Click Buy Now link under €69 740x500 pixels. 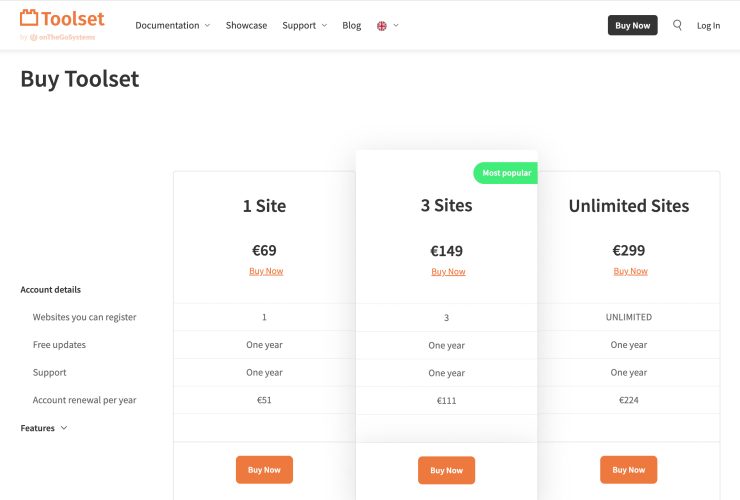(266, 271)
